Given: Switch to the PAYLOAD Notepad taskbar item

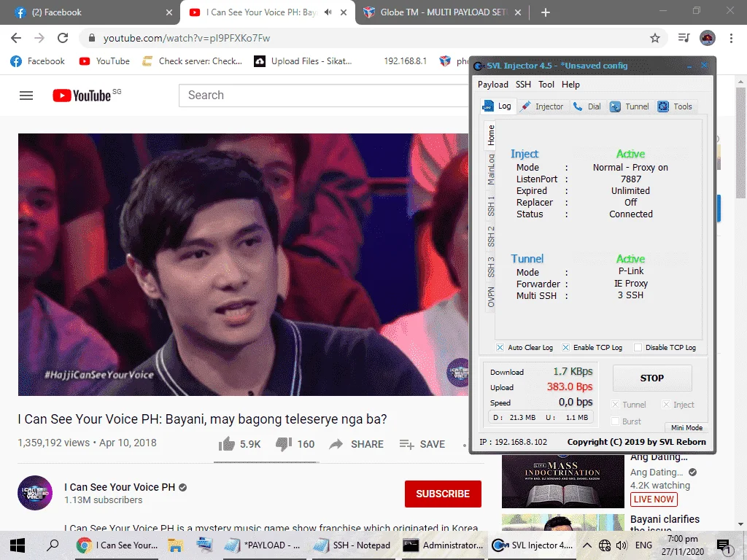Looking at the screenshot, I should click(263, 545).
